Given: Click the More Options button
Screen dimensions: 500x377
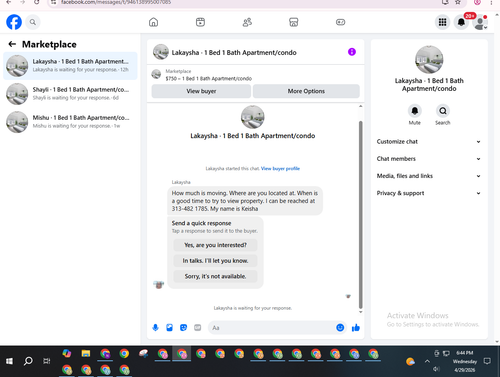Looking at the screenshot, I should pyautogui.click(x=306, y=91).
